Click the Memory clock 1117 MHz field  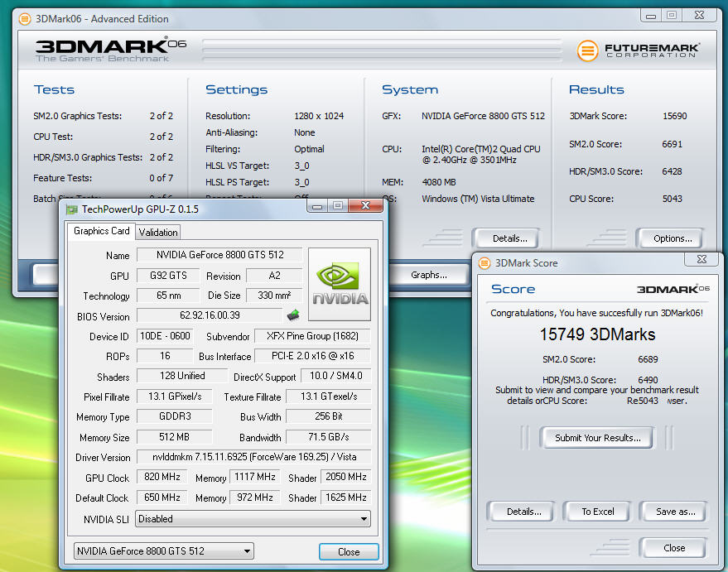[255, 477]
